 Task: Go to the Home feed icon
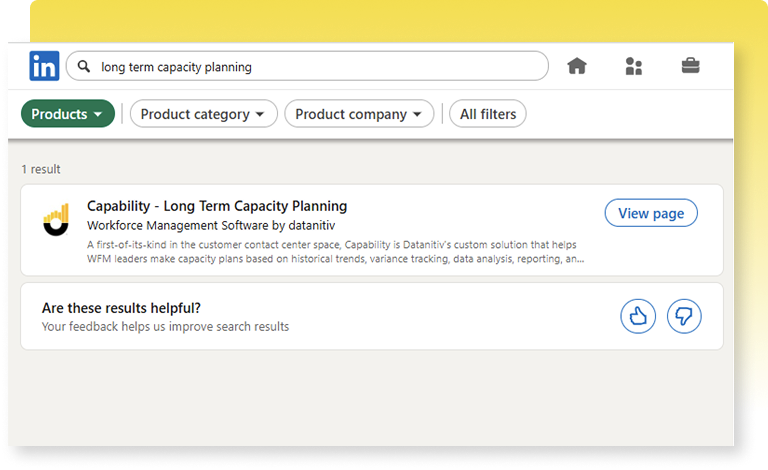point(577,66)
